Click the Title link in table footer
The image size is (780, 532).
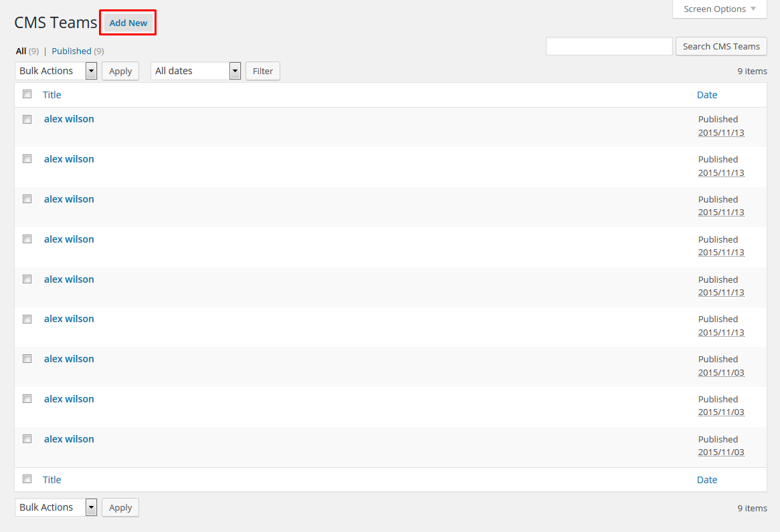[x=52, y=480]
